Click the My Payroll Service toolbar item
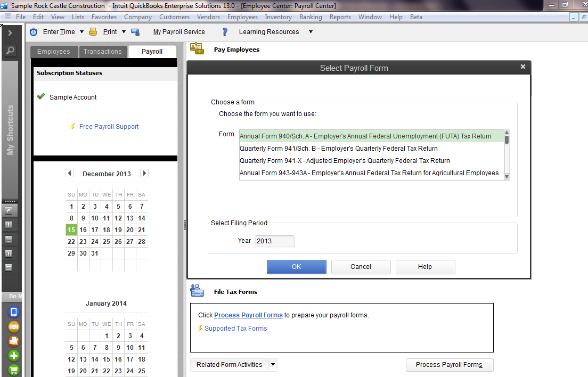 [x=179, y=32]
